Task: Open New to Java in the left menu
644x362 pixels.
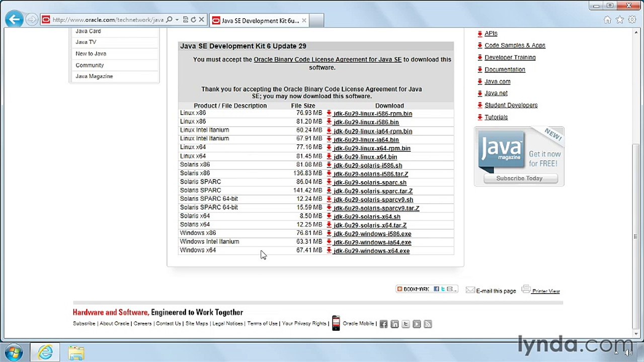Action: click(x=91, y=54)
